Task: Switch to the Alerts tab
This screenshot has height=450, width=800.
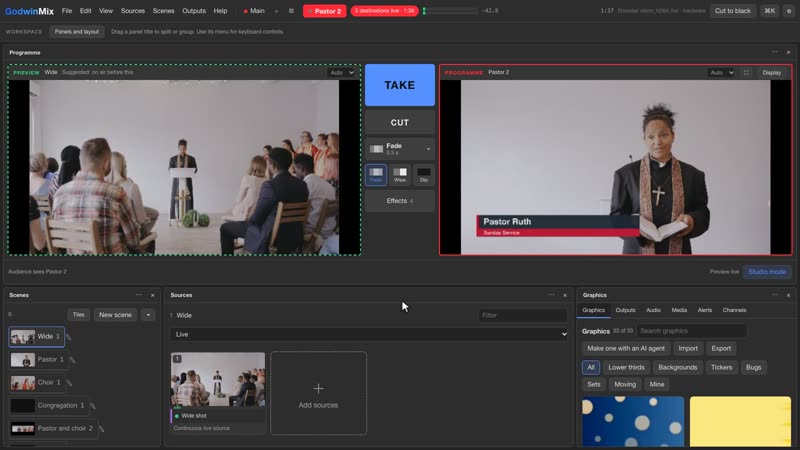Action: point(705,310)
